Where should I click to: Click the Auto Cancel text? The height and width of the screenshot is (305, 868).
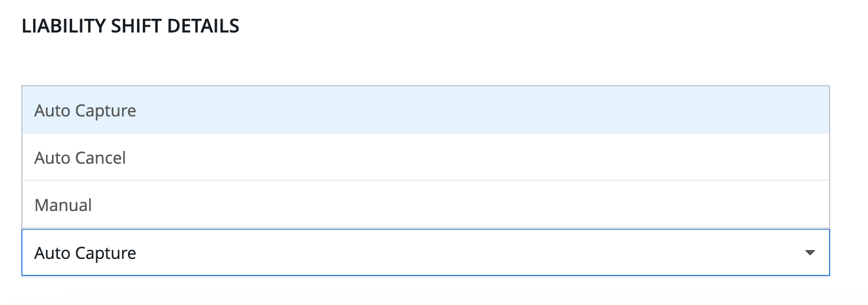click(80, 158)
